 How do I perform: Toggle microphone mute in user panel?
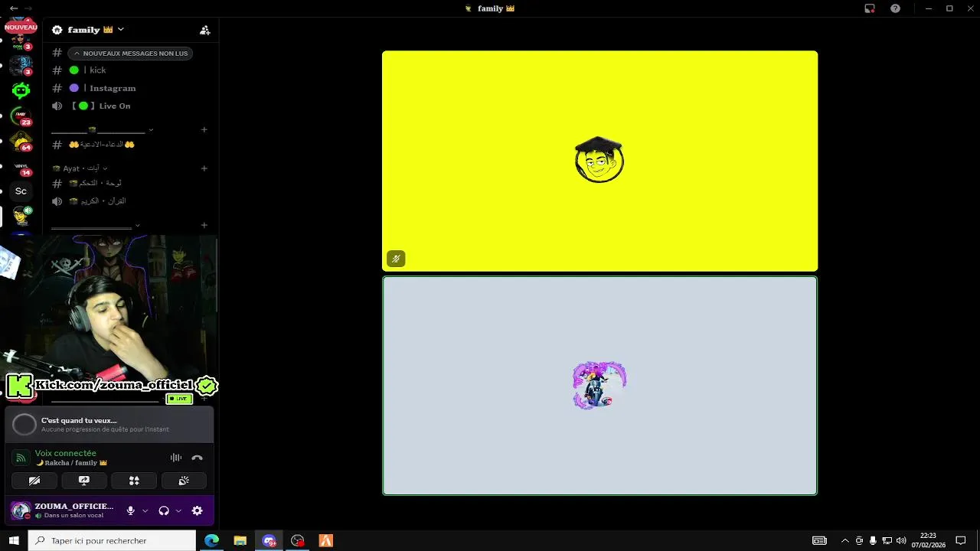(x=130, y=510)
